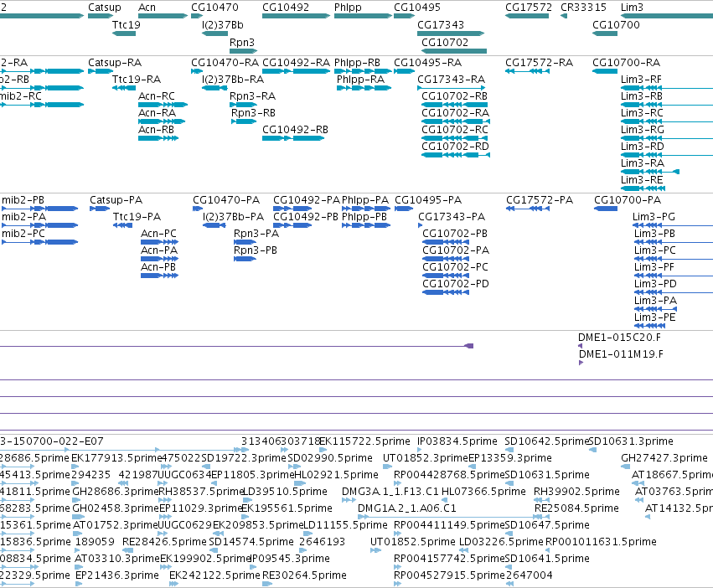Screen dimensions: 713x588
Task: Select the CG10495-PA protein label
Action: 428,200
